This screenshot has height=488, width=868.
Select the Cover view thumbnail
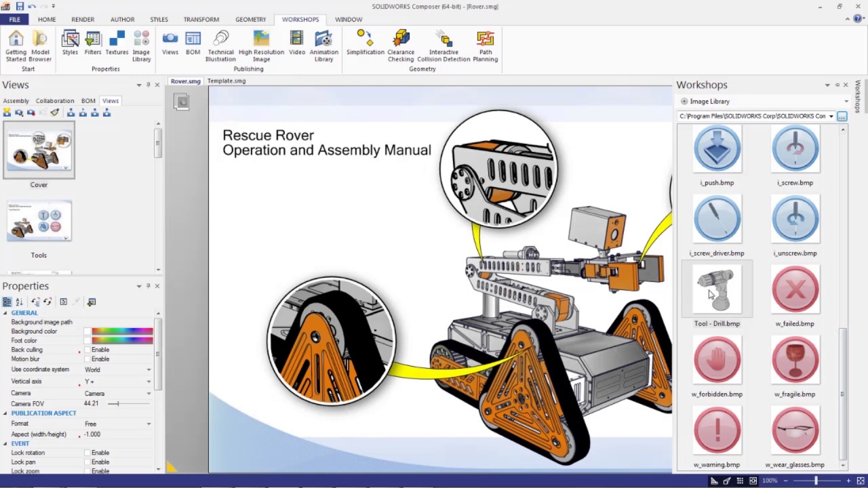point(39,151)
